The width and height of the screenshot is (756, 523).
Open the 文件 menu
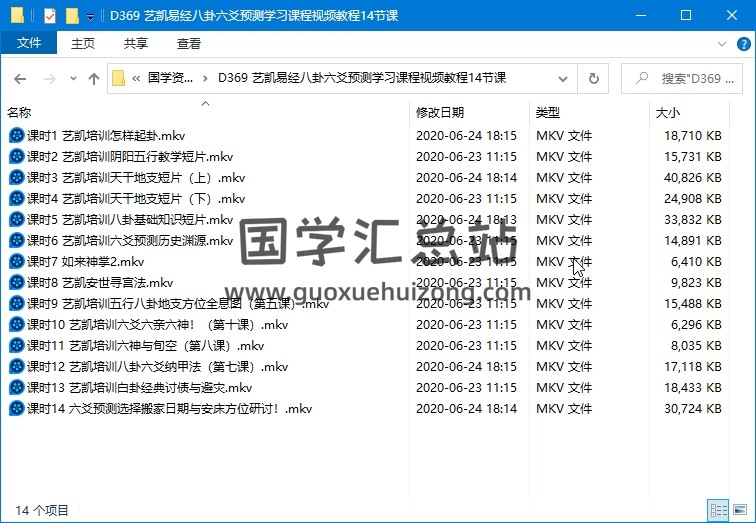[x=29, y=44]
